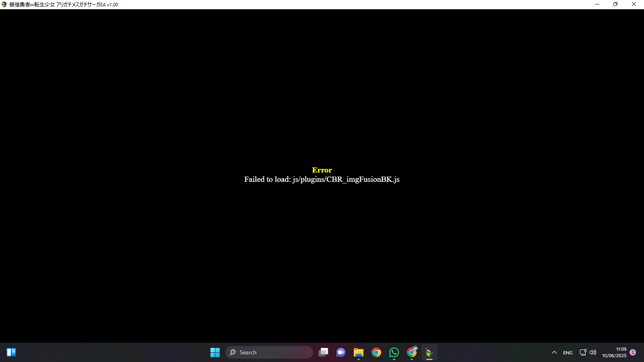Image resolution: width=644 pixels, height=362 pixels.
Task: Click the game icon in the title bar
Action: pyautogui.click(x=4, y=4)
